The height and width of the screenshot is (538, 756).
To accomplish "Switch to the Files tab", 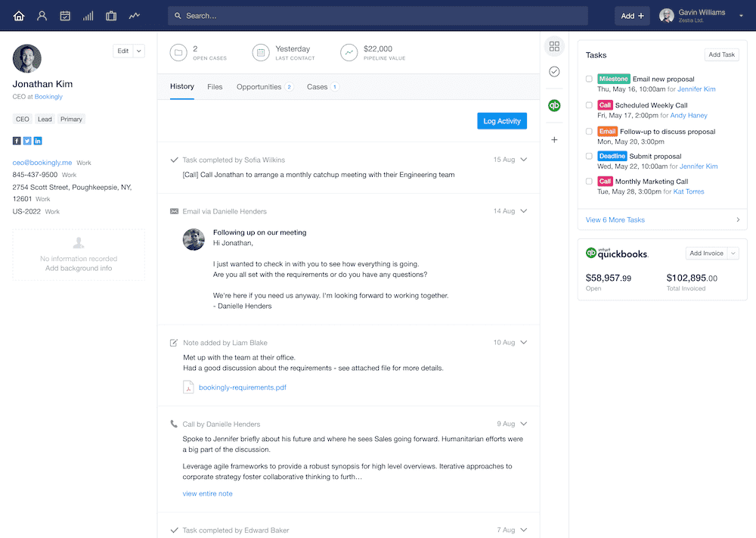I will tap(215, 87).
